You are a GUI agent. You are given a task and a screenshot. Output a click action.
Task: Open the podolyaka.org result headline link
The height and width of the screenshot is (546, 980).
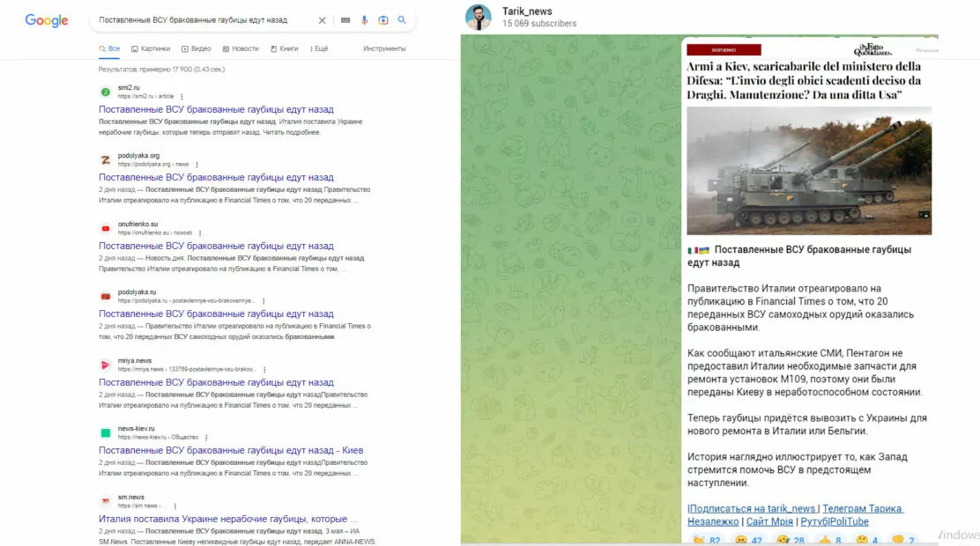(x=216, y=177)
